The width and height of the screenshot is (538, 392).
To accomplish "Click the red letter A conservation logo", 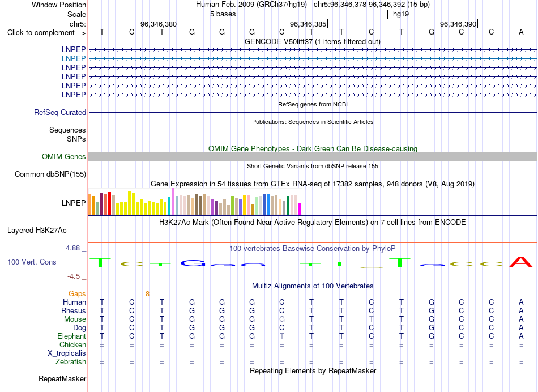I will [521, 262].
